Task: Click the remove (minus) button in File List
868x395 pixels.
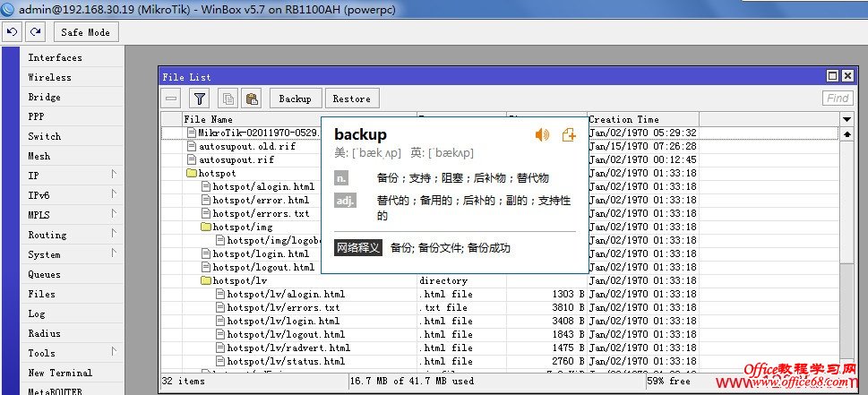Action: [172, 99]
